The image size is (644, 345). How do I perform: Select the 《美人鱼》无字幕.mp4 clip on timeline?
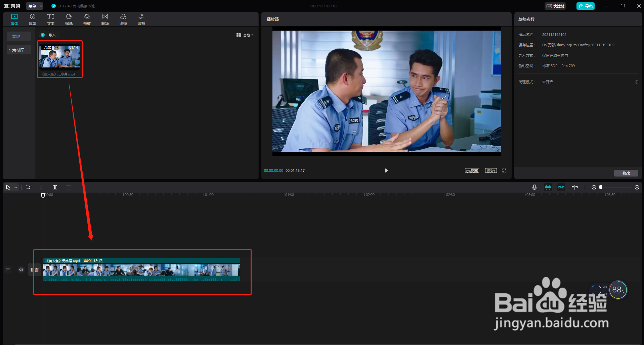tap(141, 269)
